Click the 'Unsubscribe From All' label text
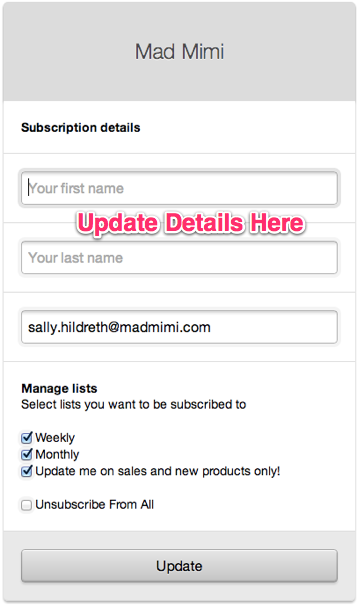The height and width of the screenshot is (608, 364). [95, 504]
